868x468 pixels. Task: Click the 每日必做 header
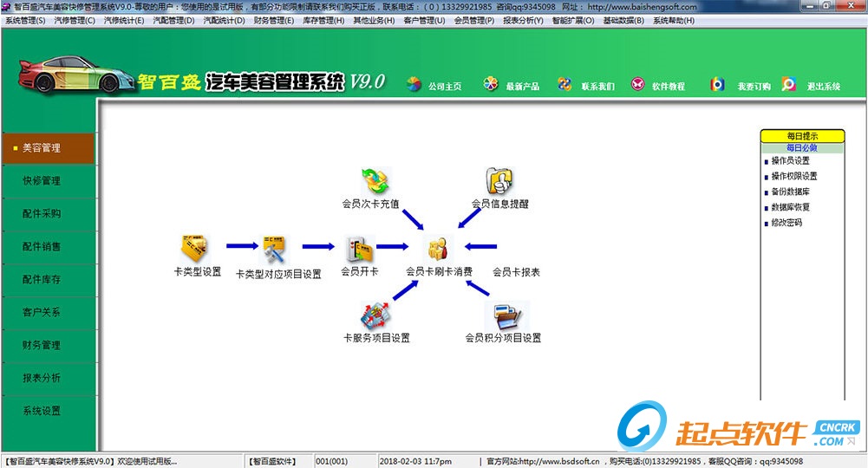point(802,148)
